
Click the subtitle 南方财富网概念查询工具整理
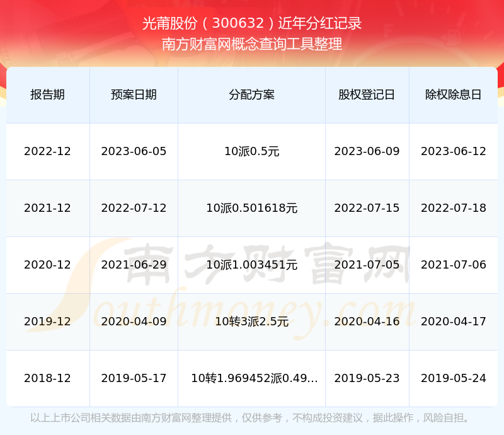point(252,44)
